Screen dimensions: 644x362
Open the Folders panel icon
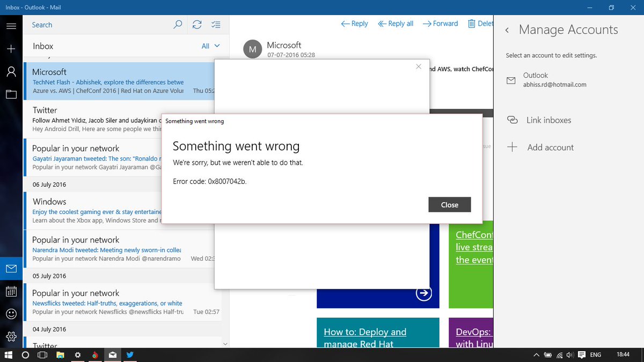[x=11, y=94]
